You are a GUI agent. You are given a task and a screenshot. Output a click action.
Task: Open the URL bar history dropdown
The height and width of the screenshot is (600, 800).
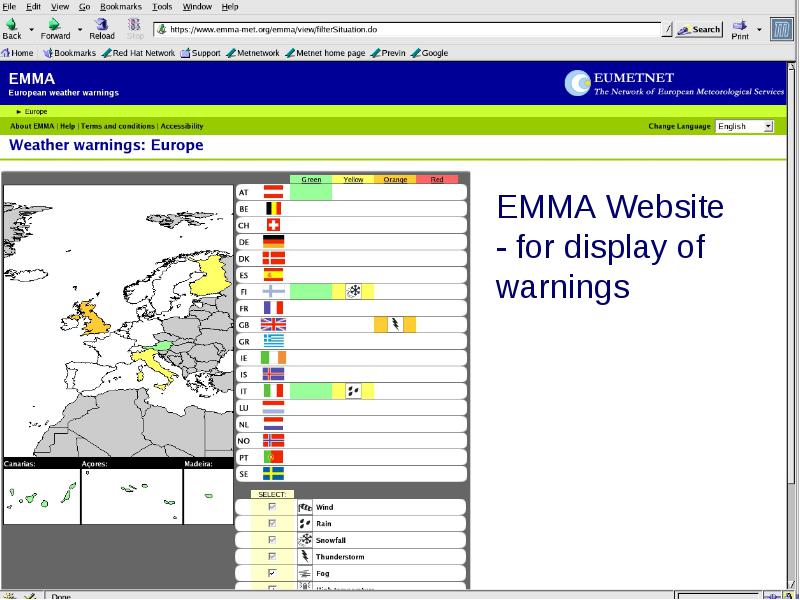pos(667,30)
